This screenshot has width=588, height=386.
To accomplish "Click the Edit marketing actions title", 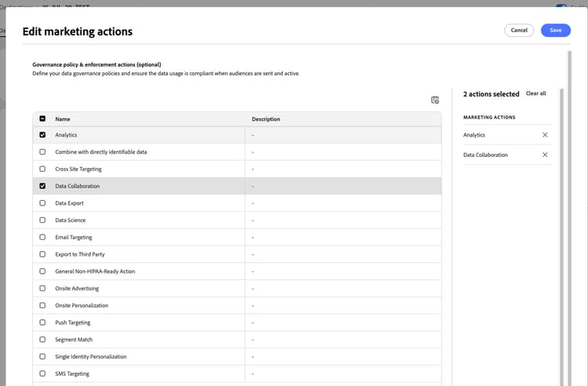I will (x=78, y=31).
